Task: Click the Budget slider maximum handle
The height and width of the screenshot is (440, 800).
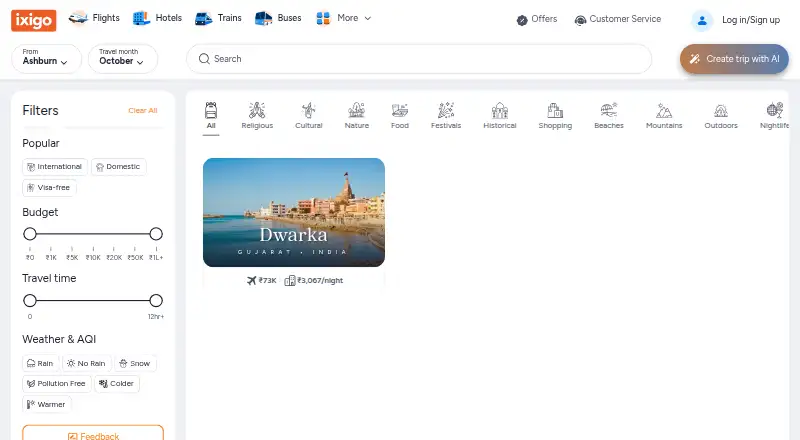Action: (156, 234)
